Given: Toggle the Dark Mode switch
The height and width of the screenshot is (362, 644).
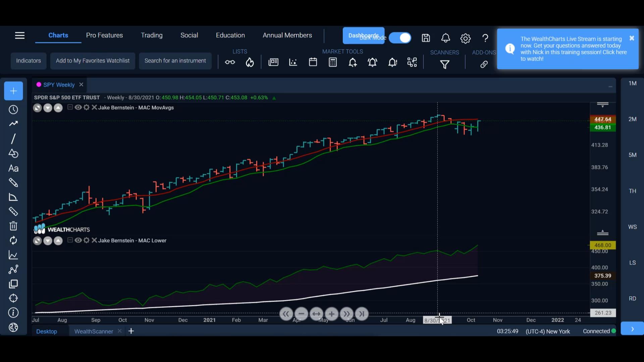Looking at the screenshot, I should [x=400, y=38].
